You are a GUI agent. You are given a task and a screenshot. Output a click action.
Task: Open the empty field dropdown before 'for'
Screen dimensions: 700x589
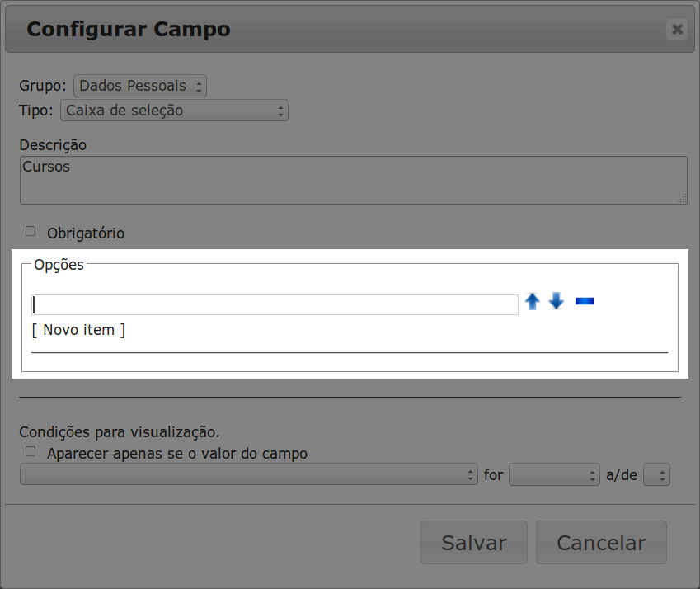248,474
